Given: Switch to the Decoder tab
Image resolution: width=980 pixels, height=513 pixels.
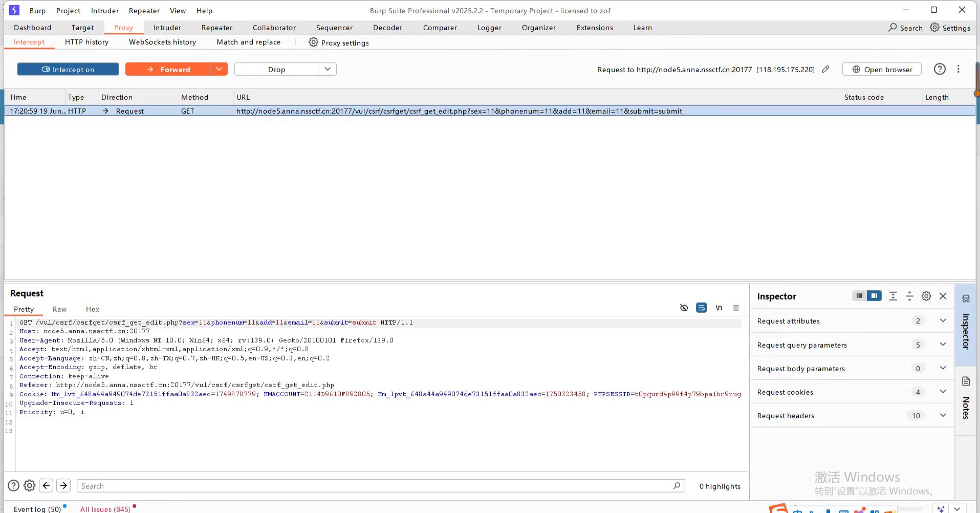Looking at the screenshot, I should [x=387, y=28].
